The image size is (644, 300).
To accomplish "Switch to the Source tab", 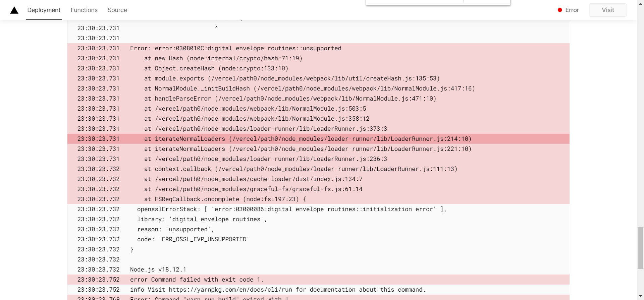I will tap(117, 10).
